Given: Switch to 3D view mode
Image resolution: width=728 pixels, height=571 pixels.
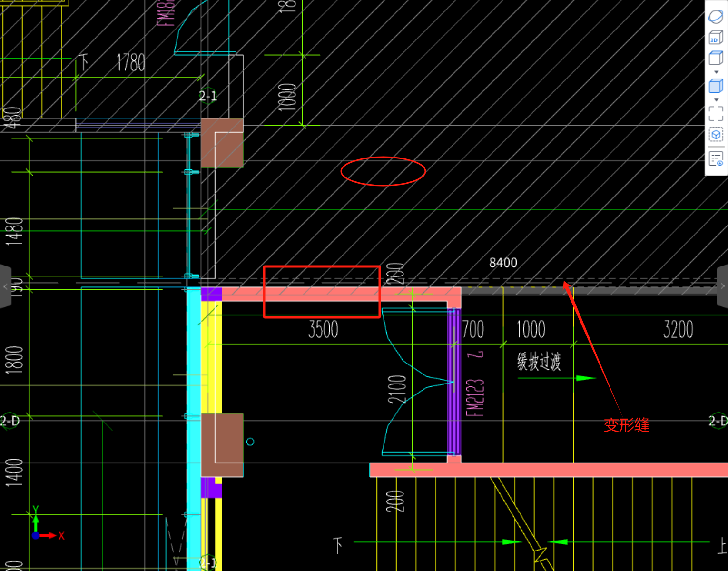Looking at the screenshot, I should click(716, 38).
